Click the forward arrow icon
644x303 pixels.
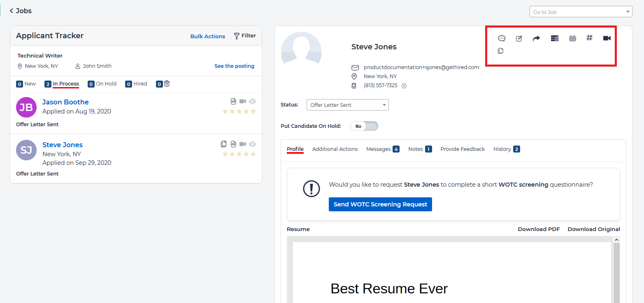536,38
